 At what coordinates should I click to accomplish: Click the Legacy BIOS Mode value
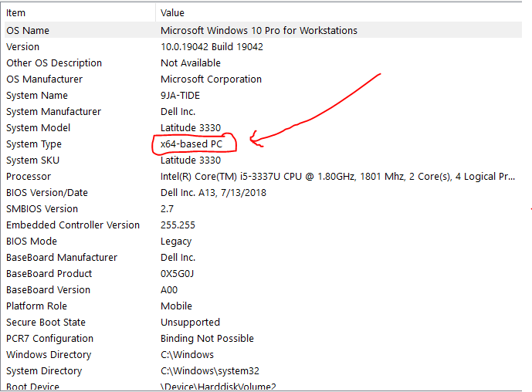pyautogui.click(x=177, y=242)
